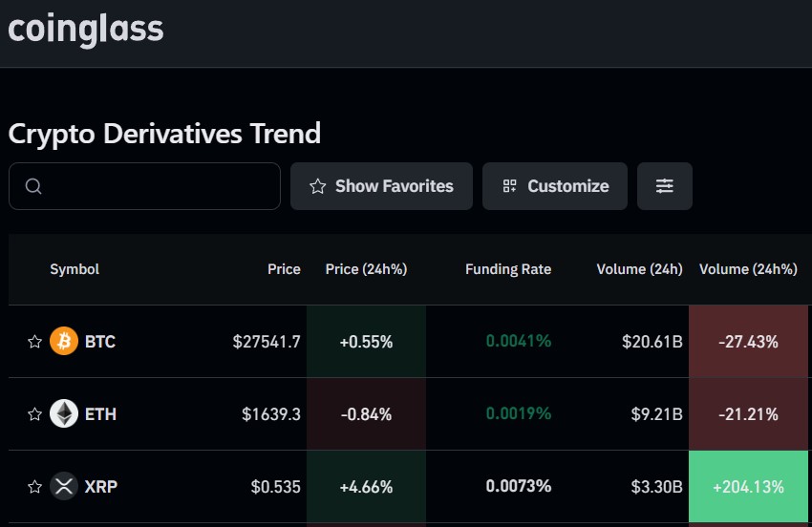The width and height of the screenshot is (812, 527).
Task: Star XRP as a favorite
Action: tap(34, 487)
